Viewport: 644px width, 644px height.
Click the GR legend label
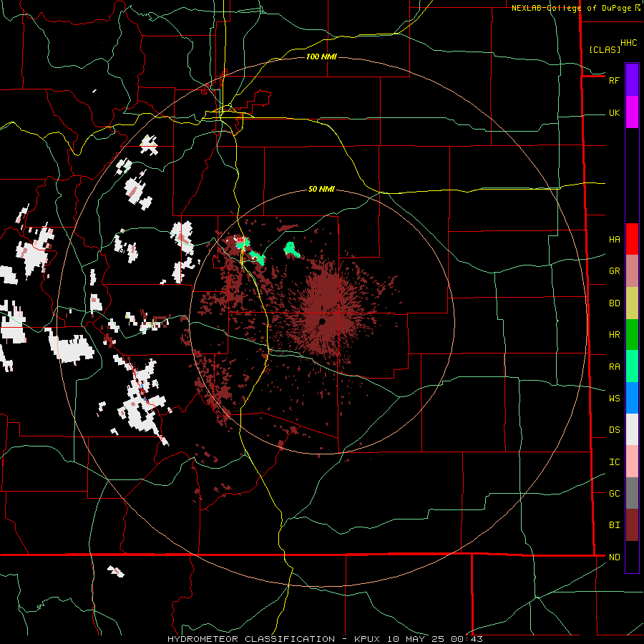[614, 270]
